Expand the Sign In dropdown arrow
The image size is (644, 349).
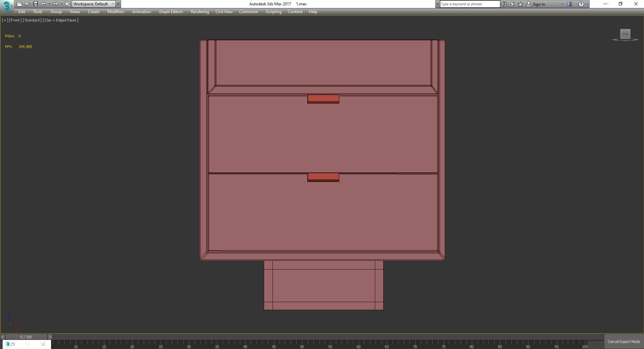pos(562,4)
